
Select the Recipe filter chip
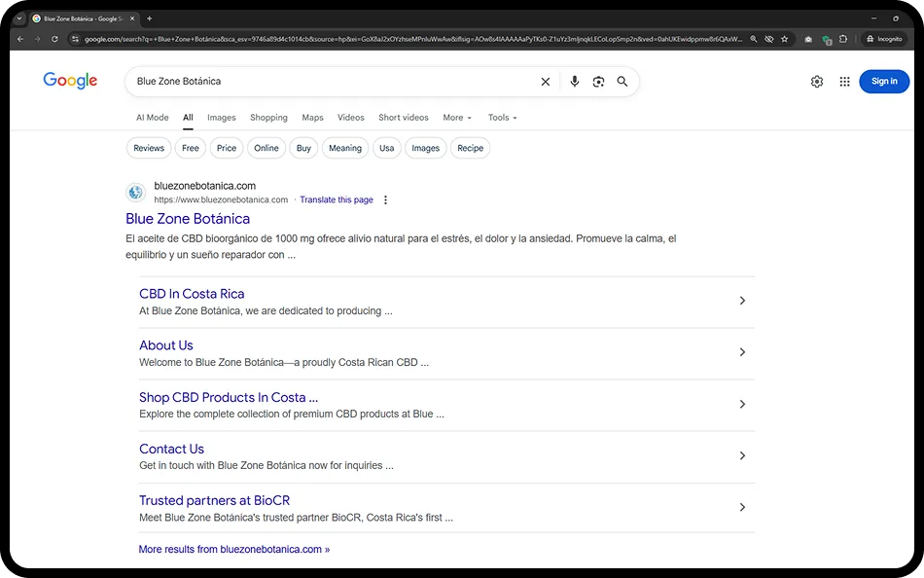(470, 148)
